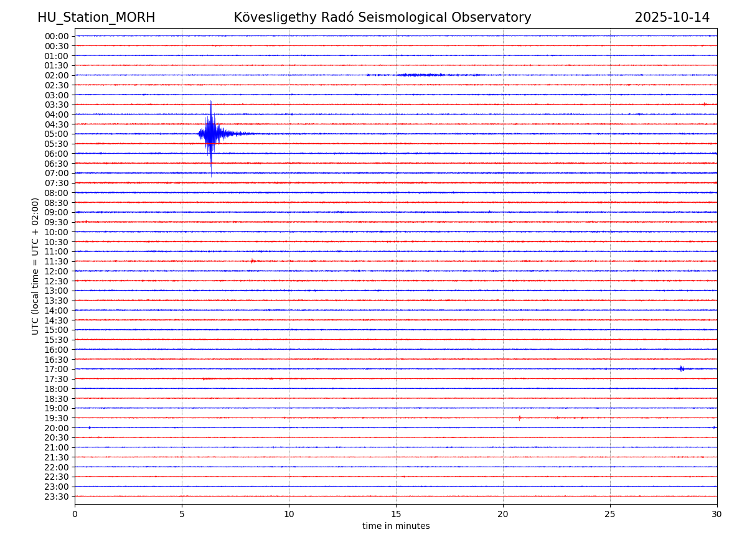Click the 30 tick on the x-axis

tap(717, 514)
